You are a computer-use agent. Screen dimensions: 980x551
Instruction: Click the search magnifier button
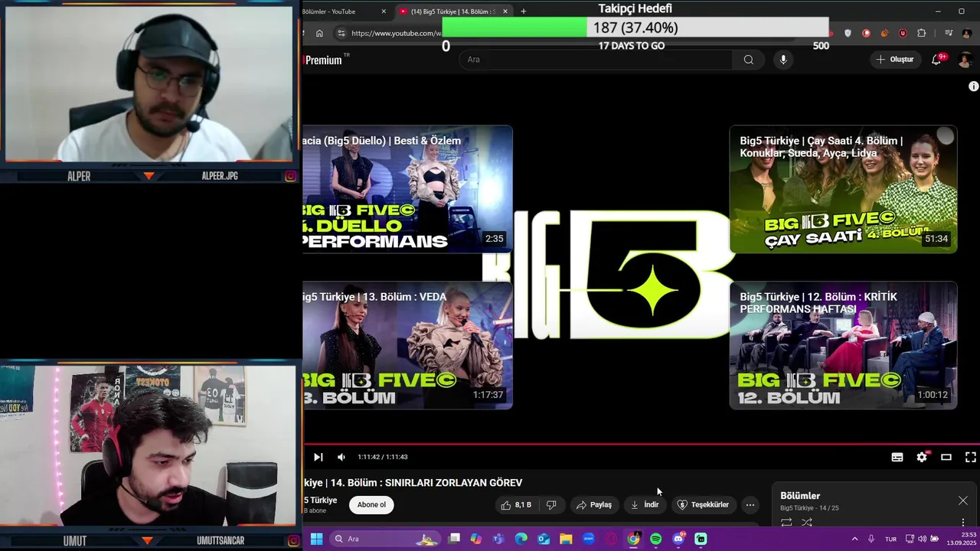coord(748,60)
